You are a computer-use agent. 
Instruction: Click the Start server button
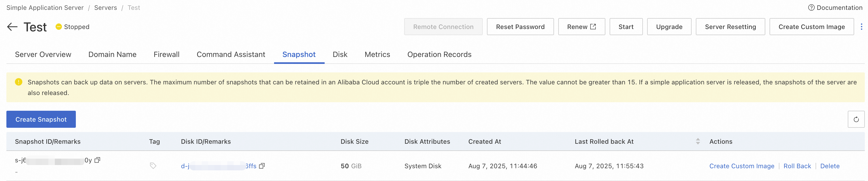point(626,27)
